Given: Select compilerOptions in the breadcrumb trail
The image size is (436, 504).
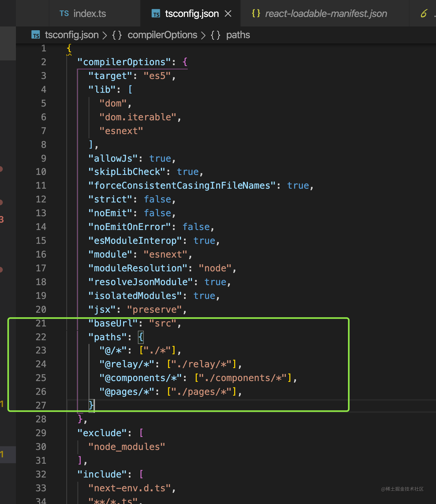Looking at the screenshot, I should (x=163, y=35).
